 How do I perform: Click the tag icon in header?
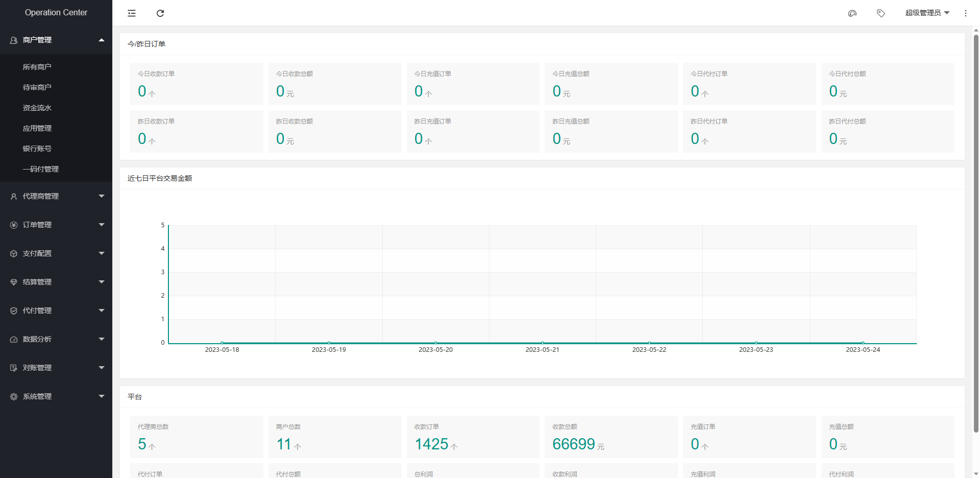tap(881, 13)
